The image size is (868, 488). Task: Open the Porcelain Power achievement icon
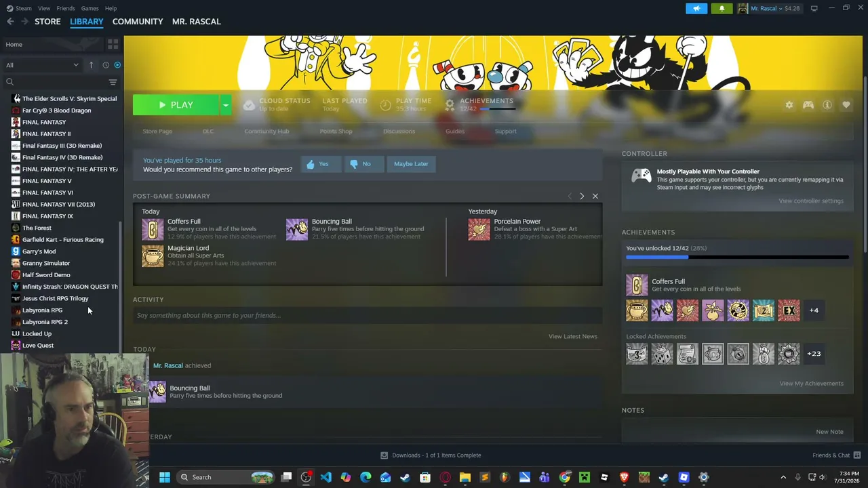coord(479,229)
